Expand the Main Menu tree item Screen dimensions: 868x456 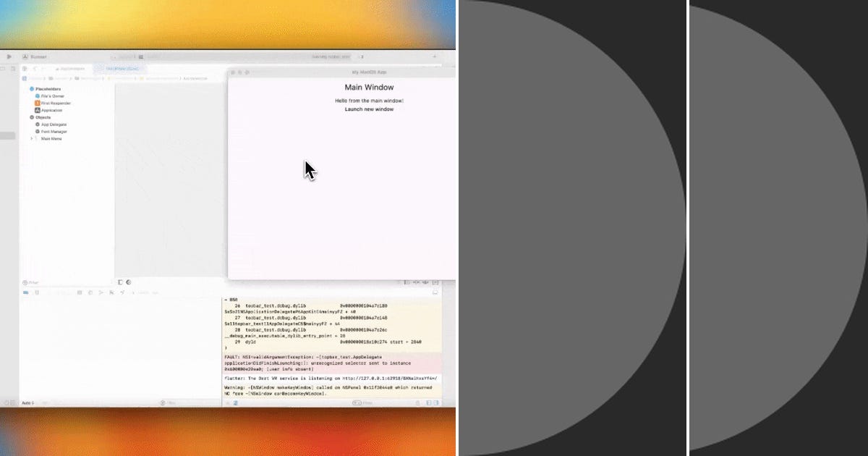32,139
